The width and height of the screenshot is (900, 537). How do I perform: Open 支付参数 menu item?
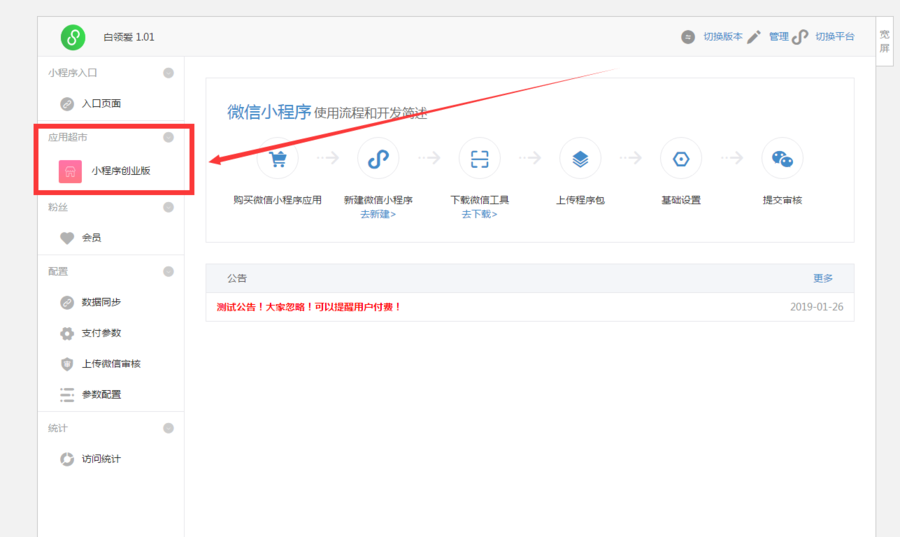[x=101, y=333]
